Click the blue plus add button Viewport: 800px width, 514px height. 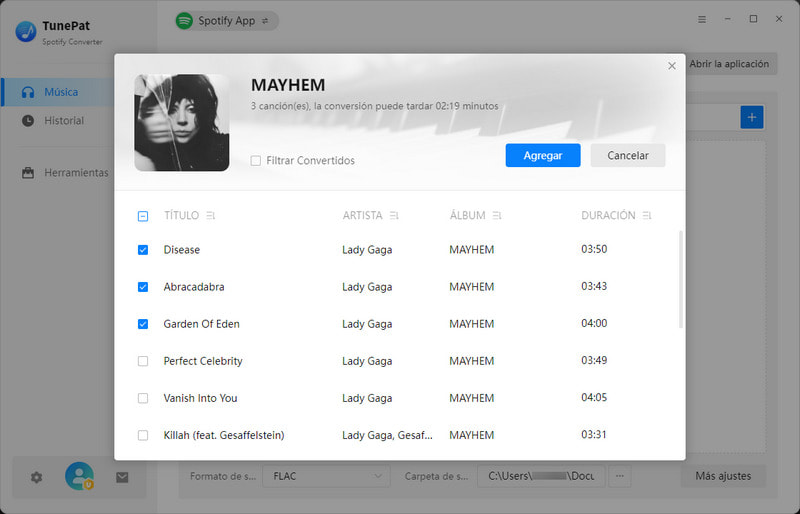pyautogui.click(x=752, y=117)
